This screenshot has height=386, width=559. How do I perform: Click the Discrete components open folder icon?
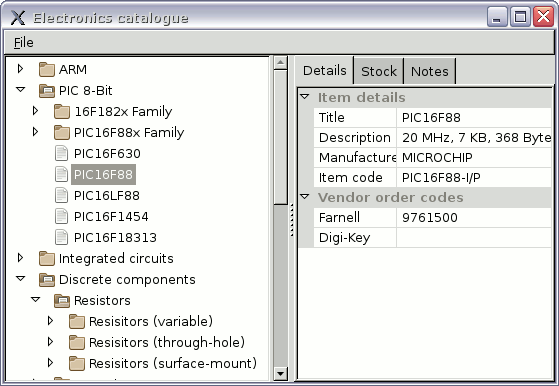pyautogui.click(x=47, y=279)
